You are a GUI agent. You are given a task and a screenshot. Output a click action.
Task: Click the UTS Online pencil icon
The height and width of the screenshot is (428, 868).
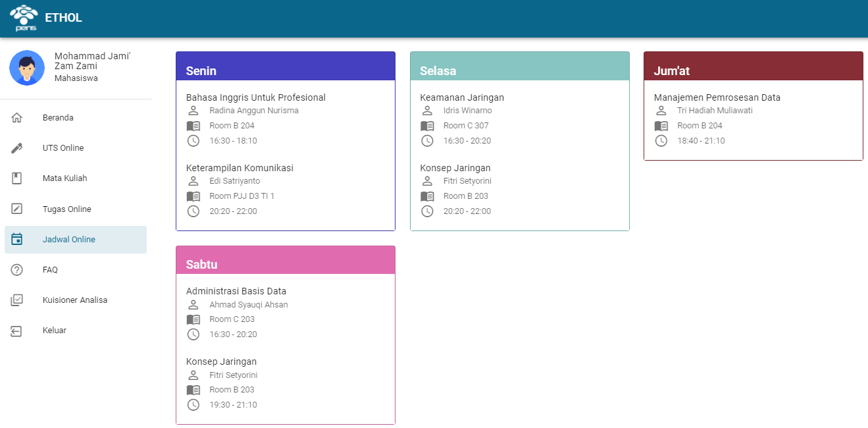pyautogui.click(x=17, y=148)
